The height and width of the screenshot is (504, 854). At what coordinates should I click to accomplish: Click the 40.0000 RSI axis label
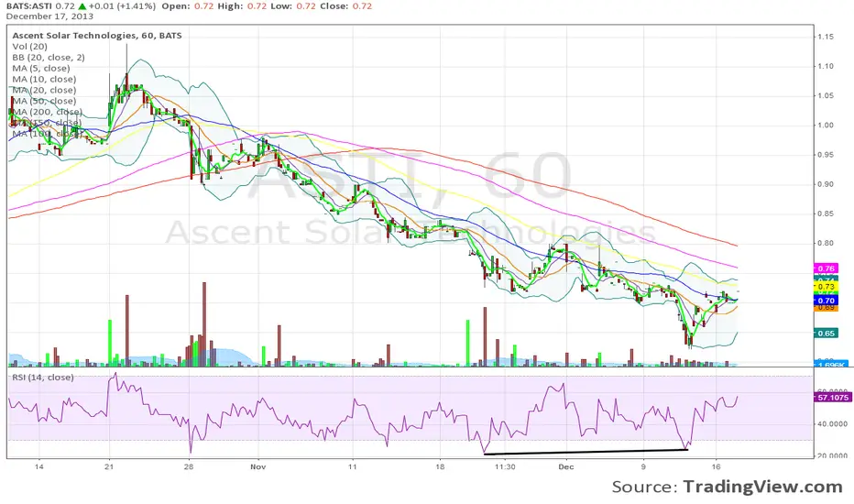pyautogui.click(x=832, y=423)
